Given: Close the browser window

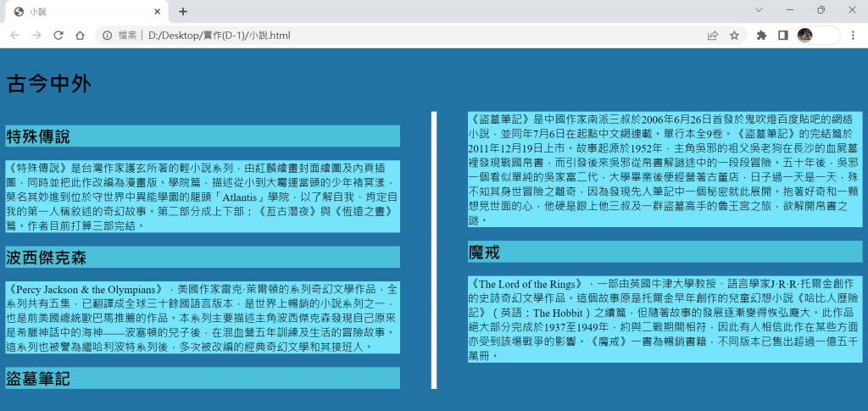Looking at the screenshot, I should coord(852,10).
